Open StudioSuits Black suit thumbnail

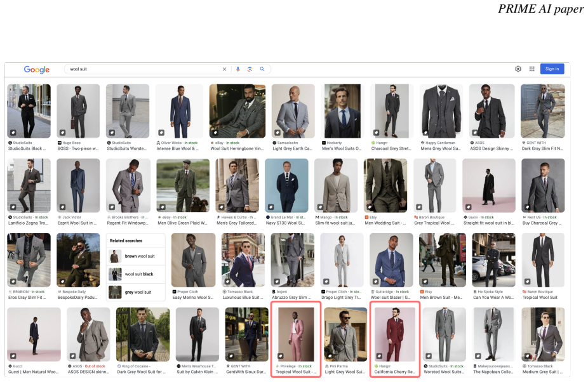[x=29, y=111]
